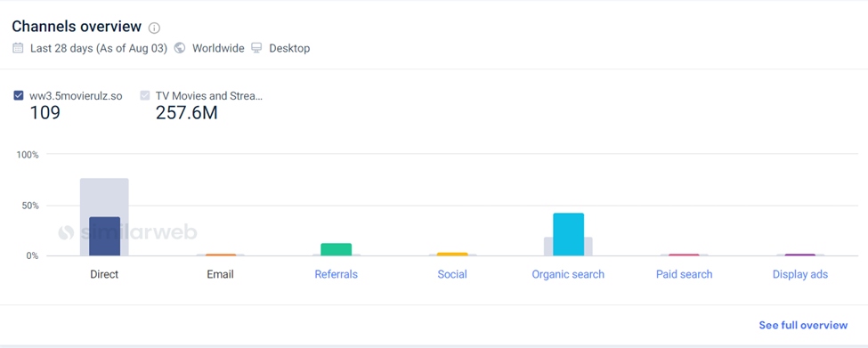Click the Channels overview heading

click(x=77, y=26)
